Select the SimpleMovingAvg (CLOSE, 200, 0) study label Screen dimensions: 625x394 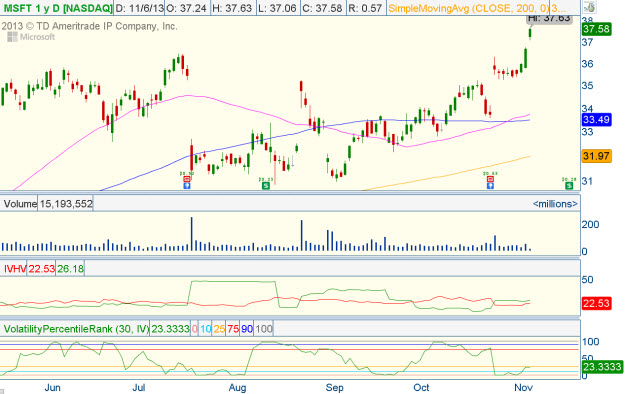[468, 8]
